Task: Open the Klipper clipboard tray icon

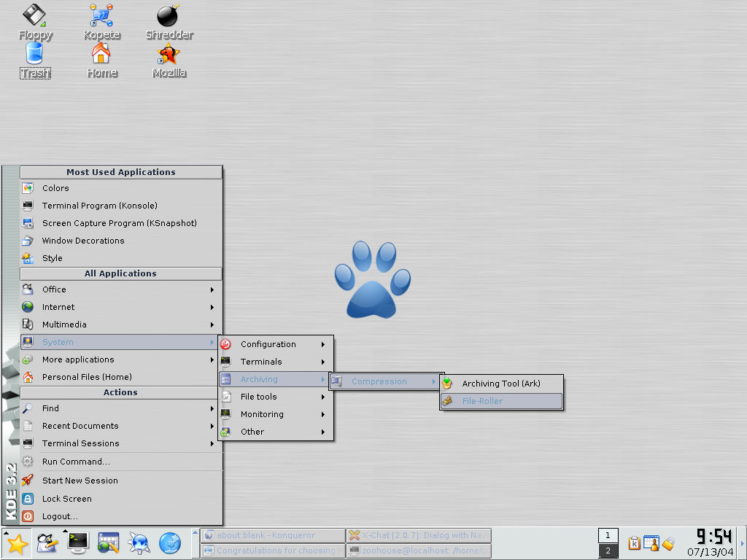Action: (x=634, y=542)
